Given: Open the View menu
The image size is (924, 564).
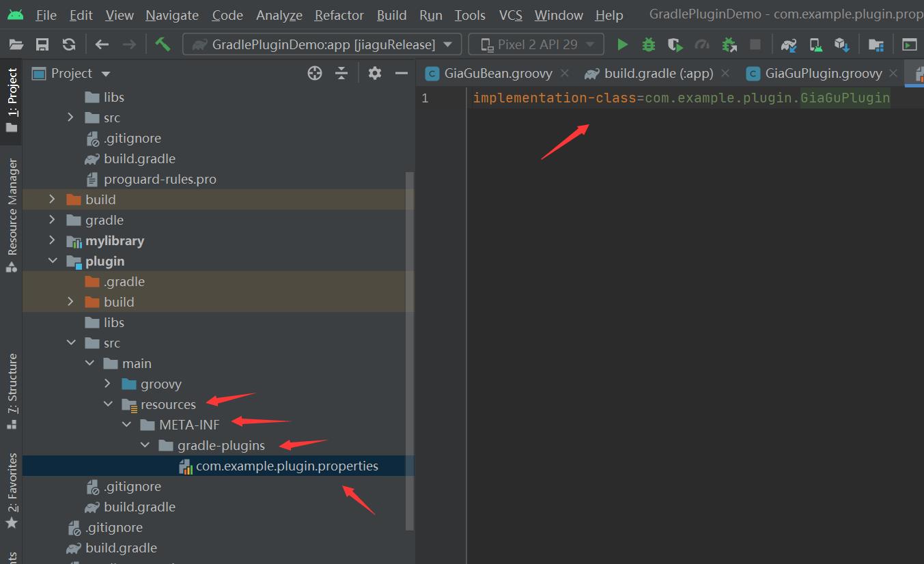Looking at the screenshot, I should click(120, 15).
